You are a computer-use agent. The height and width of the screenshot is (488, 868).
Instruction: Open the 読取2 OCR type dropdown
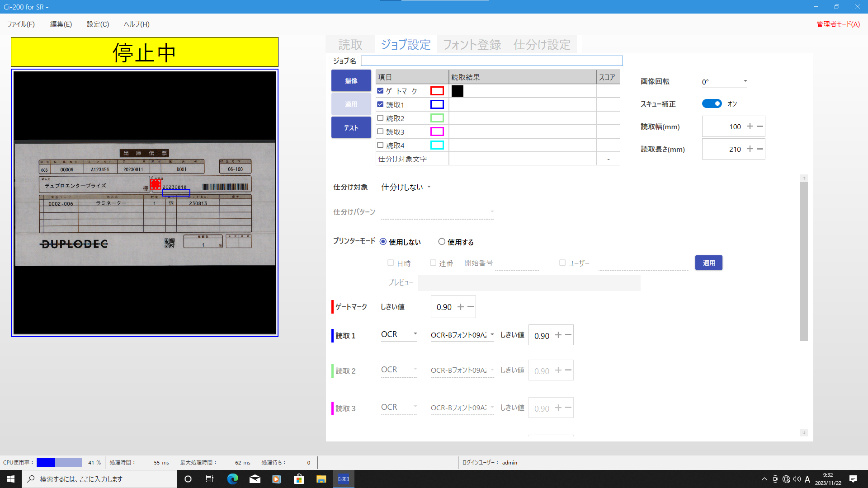399,370
